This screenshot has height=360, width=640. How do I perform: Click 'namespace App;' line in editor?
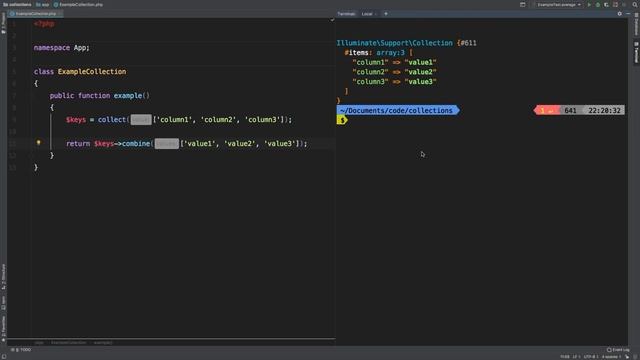[x=62, y=48]
